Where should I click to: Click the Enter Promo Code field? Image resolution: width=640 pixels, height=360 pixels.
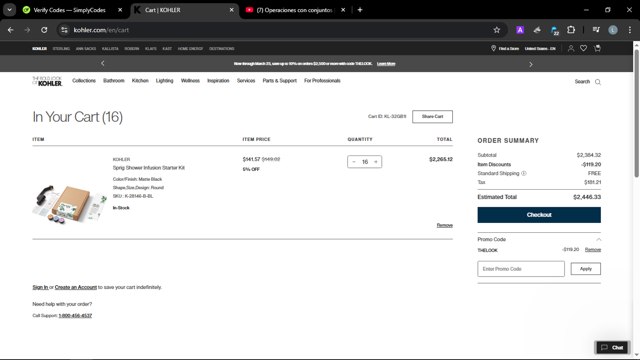521,269
